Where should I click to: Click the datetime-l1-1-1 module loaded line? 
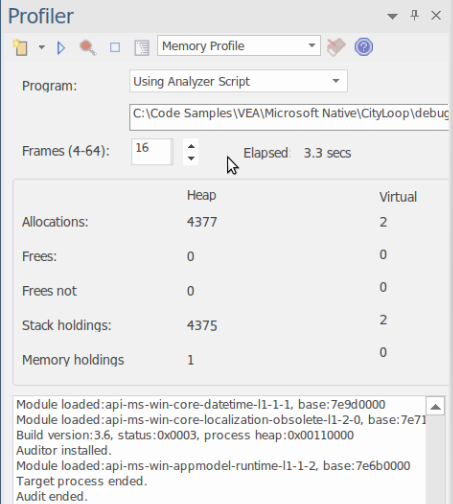pos(201,404)
